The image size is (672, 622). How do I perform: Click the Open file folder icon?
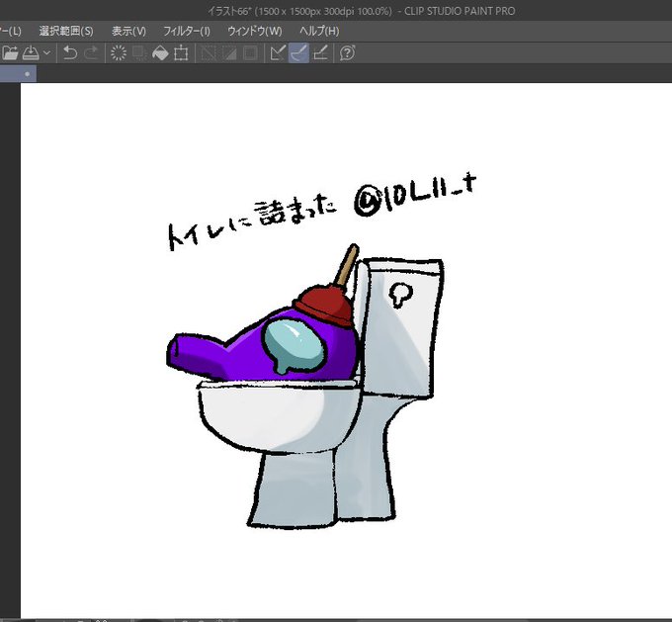coord(10,53)
